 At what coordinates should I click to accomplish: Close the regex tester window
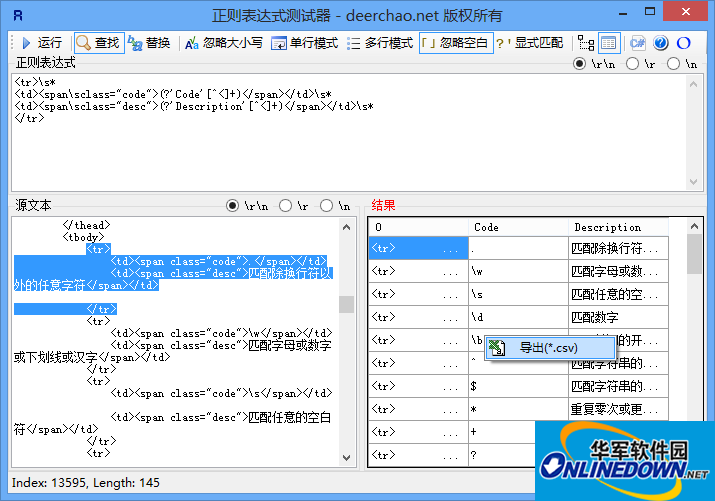point(685,12)
